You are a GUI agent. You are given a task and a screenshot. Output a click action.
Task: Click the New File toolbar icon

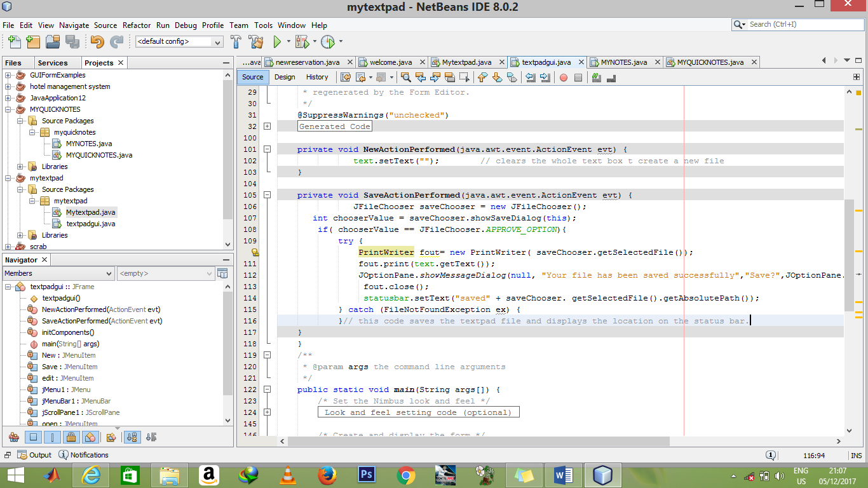14,42
